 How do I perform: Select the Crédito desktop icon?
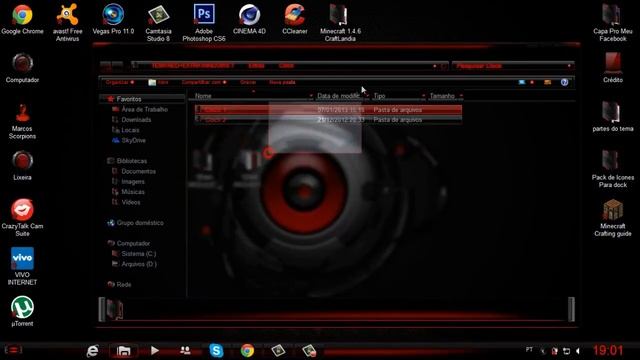(x=613, y=68)
